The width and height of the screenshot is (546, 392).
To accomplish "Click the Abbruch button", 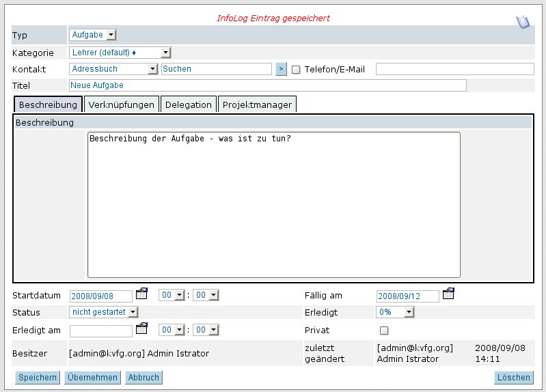I will tap(144, 378).
